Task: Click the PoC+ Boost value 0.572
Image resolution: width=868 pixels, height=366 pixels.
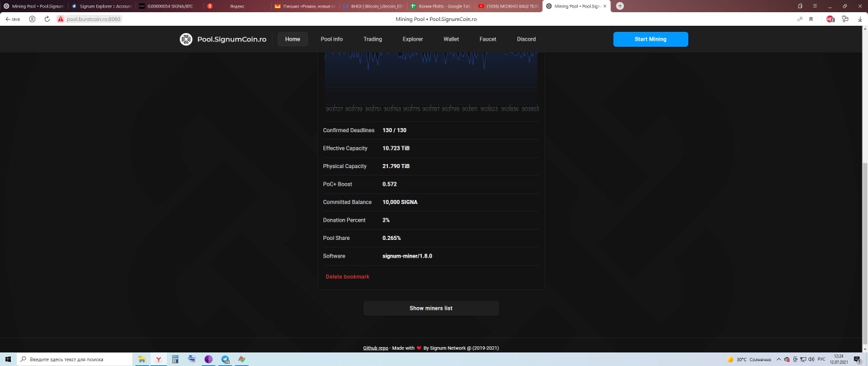Action: [x=389, y=184]
